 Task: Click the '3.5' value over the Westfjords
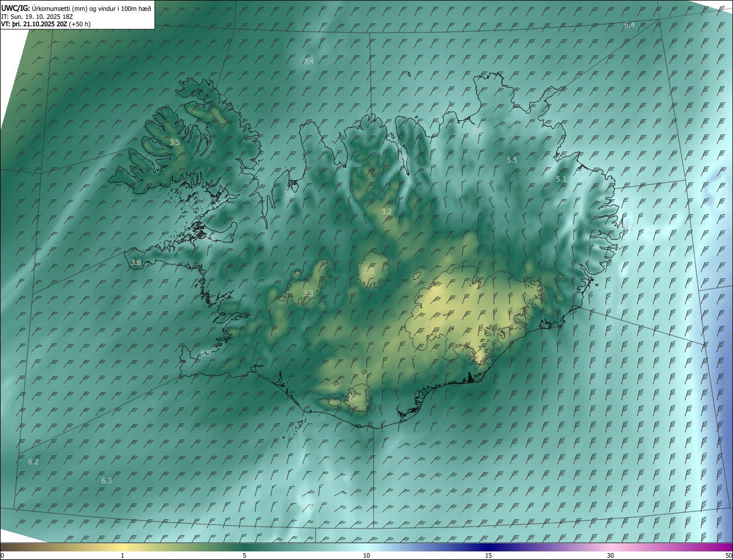tap(175, 142)
